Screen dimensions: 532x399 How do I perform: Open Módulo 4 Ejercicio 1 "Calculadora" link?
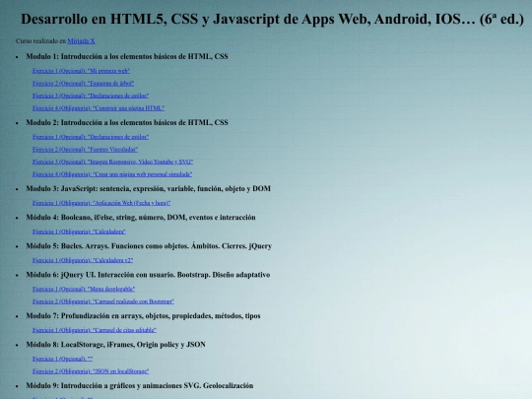click(x=79, y=232)
